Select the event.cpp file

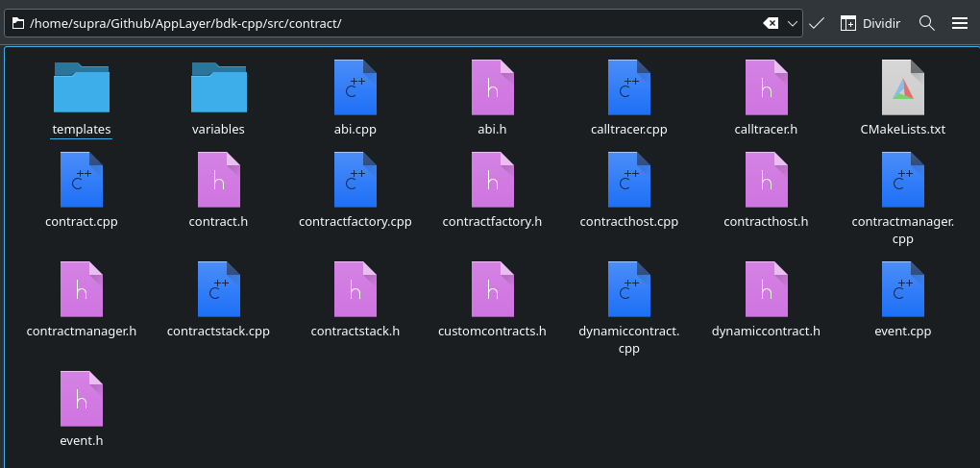click(902, 299)
